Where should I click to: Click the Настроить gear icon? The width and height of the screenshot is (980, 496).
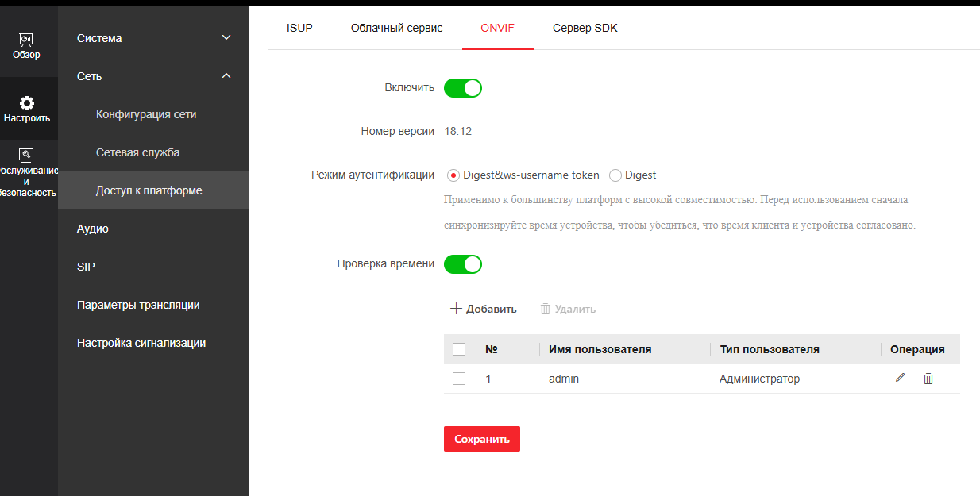[x=27, y=103]
